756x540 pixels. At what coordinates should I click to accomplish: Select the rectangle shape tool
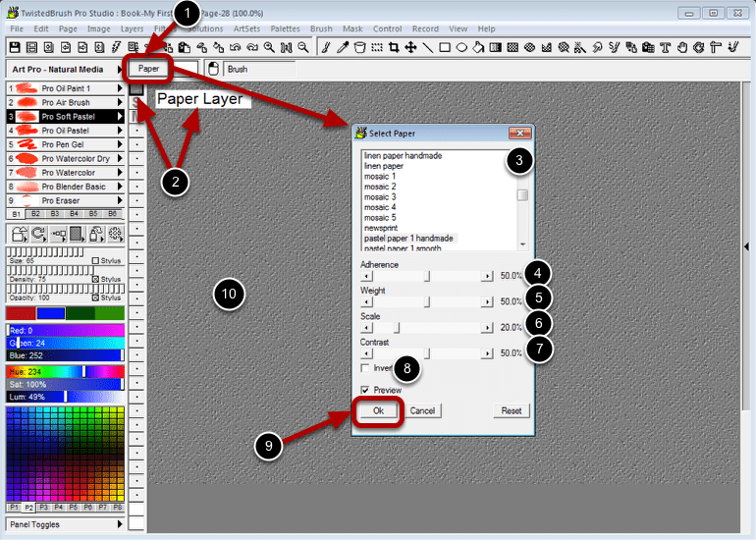coord(445,47)
